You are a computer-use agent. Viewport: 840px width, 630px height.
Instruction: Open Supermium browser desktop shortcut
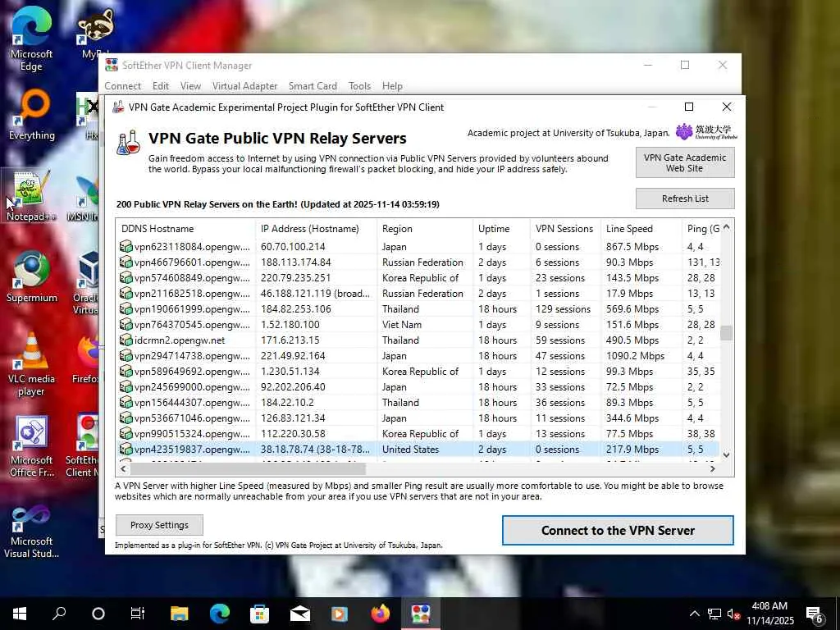(32, 277)
